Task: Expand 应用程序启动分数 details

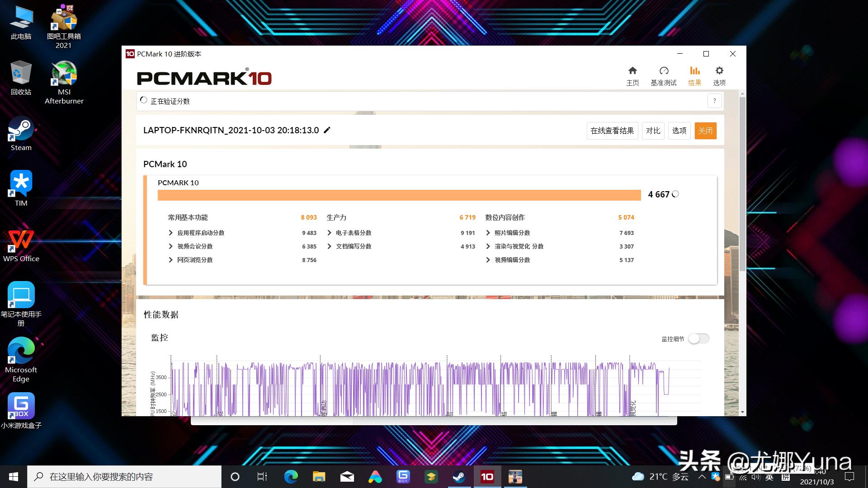Action: [x=171, y=233]
